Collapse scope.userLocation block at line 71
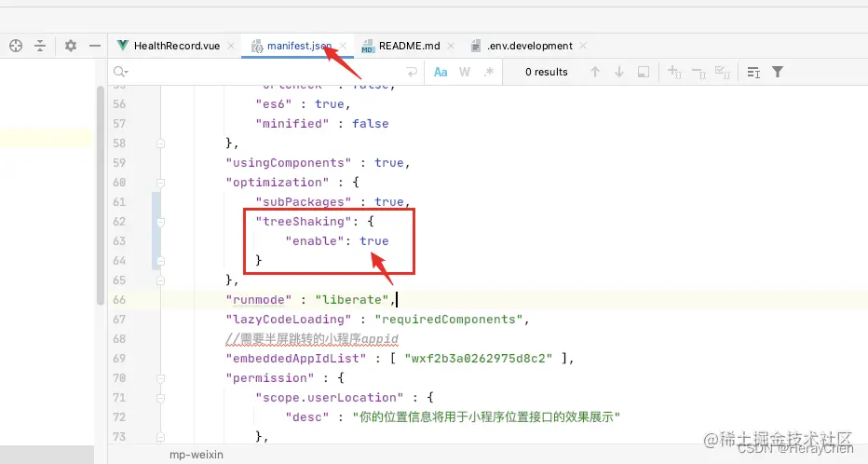The height and width of the screenshot is (464, 868). tap(160, 398)
